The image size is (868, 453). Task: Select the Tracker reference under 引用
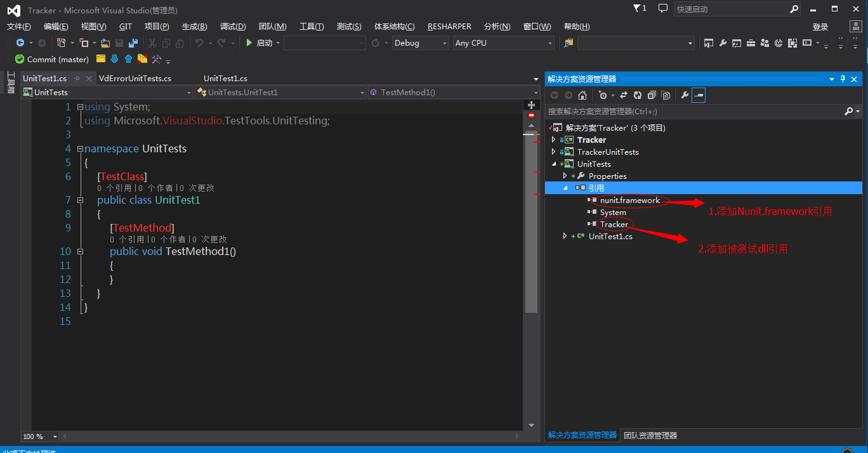(614, 225)
